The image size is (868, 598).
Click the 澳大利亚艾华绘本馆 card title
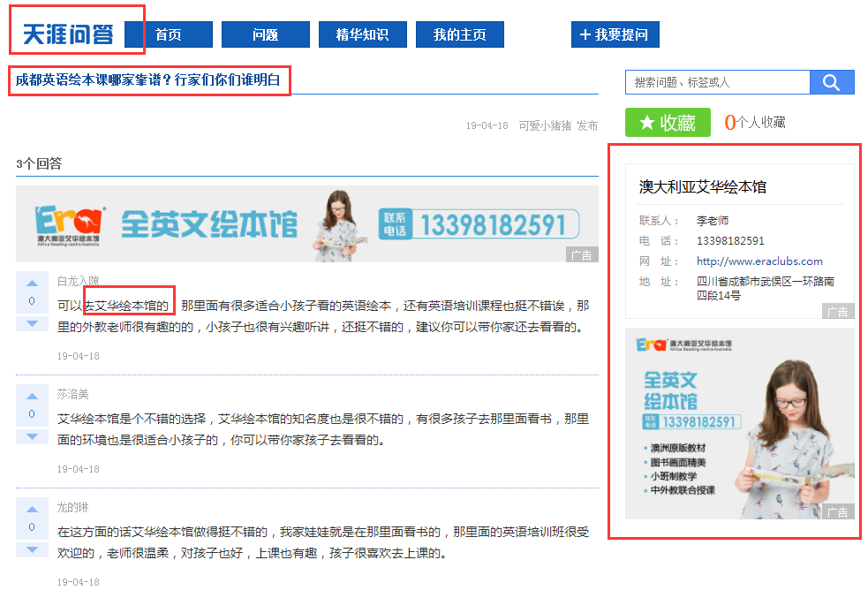703,187
